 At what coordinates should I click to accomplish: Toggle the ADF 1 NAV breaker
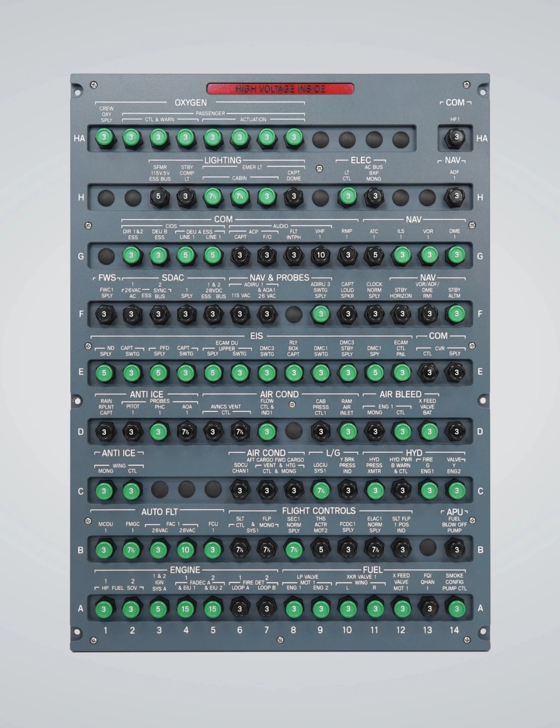coord(456,196)
